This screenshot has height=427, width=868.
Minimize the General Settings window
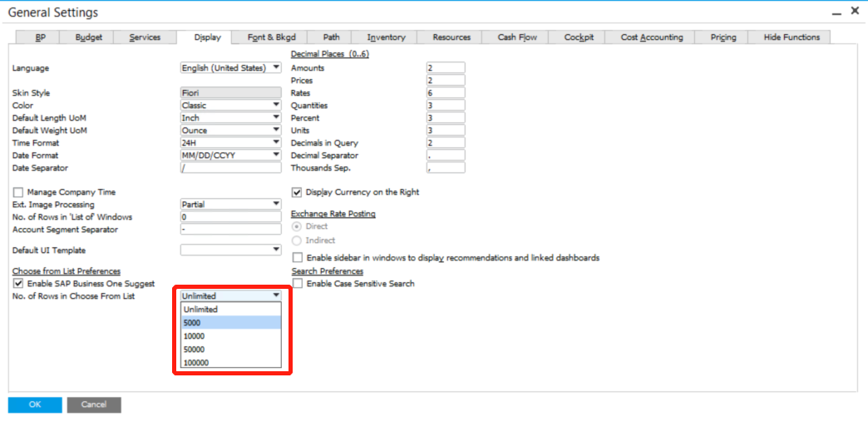(835, 12)
